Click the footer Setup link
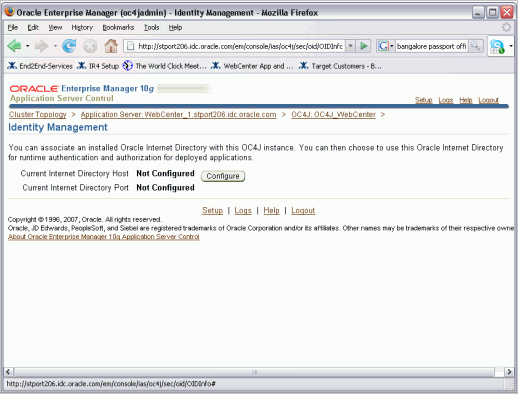This screenshot has height=394, width=518. 212,210
